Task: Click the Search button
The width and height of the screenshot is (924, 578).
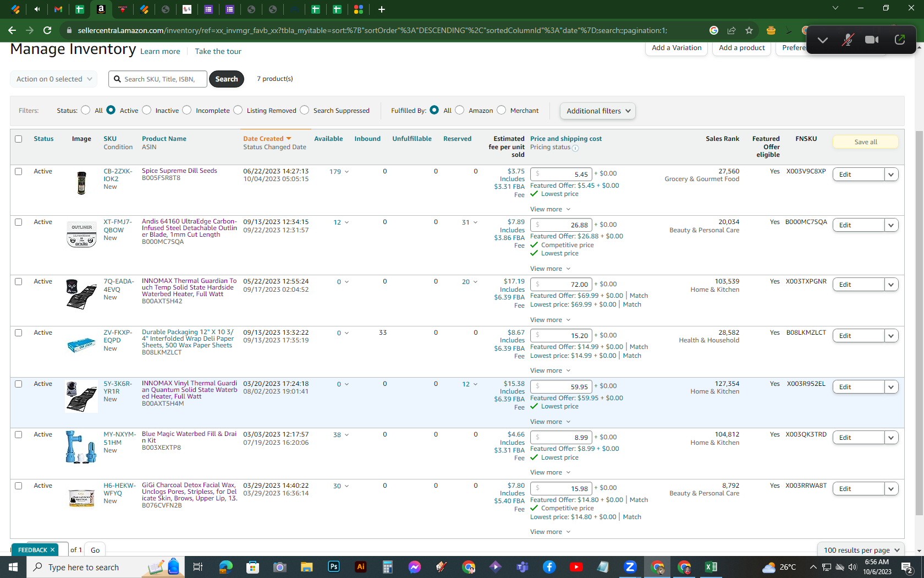Action: click(x=227, y=79)
